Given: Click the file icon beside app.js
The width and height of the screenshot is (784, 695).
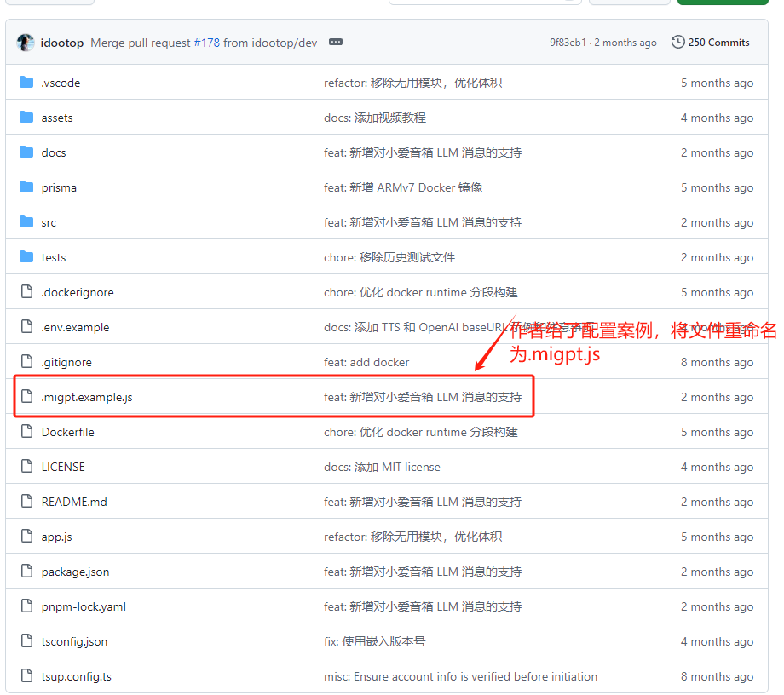Looking at the screenshot, I should [x=26, y=536].
